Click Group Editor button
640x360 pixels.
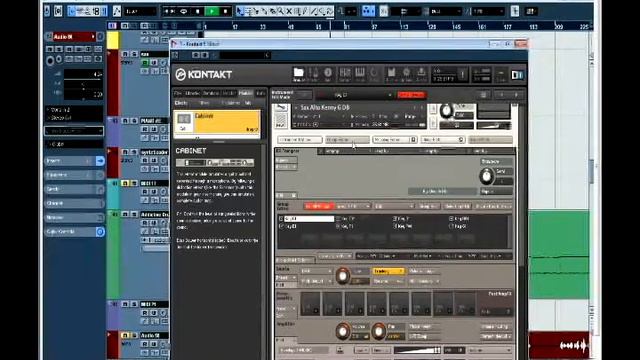point(347,140)
